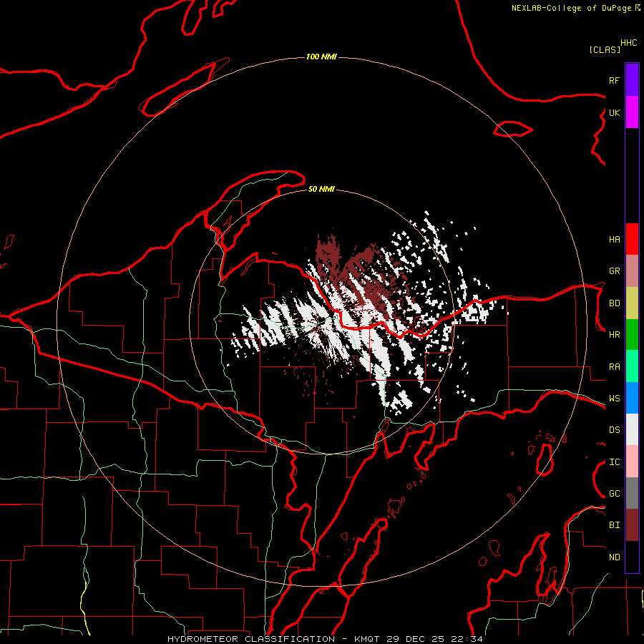
Task: Click the GR legend label text
Action: 614,270
